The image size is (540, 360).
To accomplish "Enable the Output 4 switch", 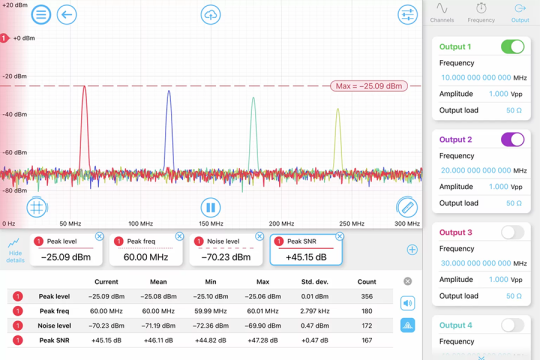I will point(513,325).
